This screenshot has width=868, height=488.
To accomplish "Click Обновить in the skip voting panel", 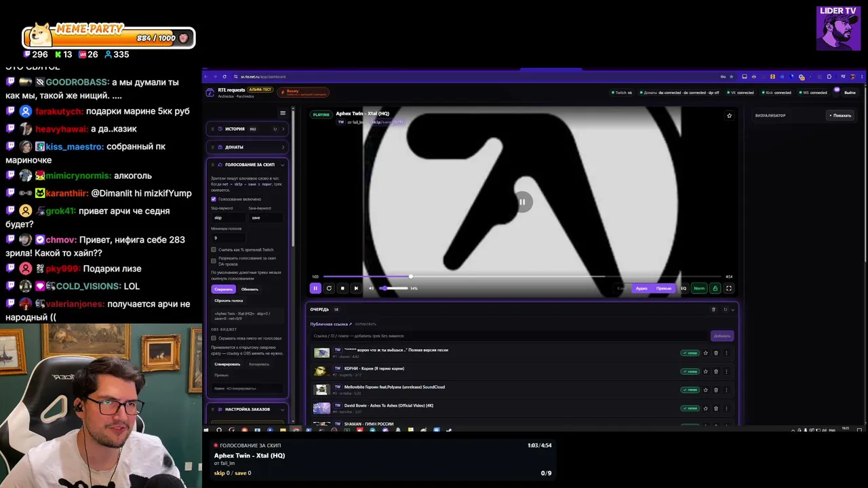I will pyautogui.click(x=250, y=289).
